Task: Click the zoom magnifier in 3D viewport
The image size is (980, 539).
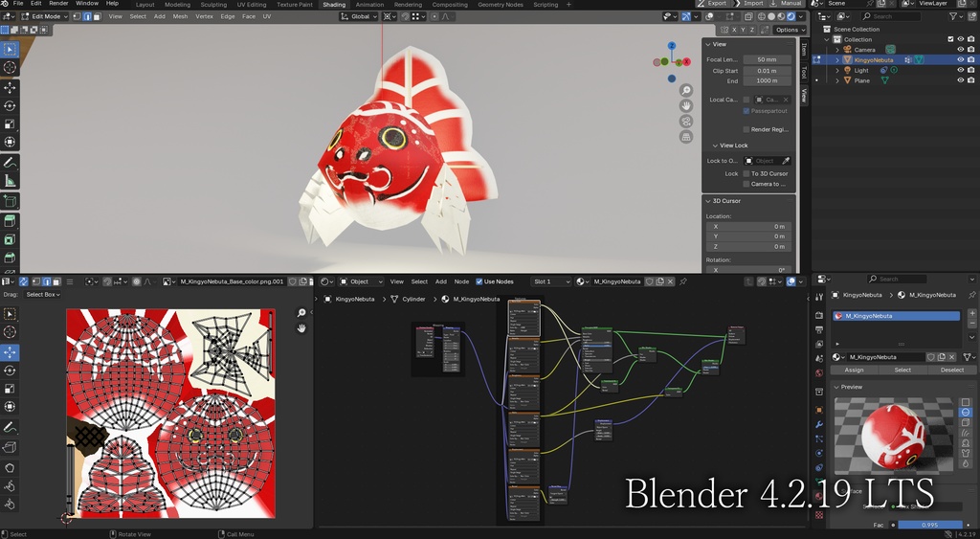Action: 686,91
